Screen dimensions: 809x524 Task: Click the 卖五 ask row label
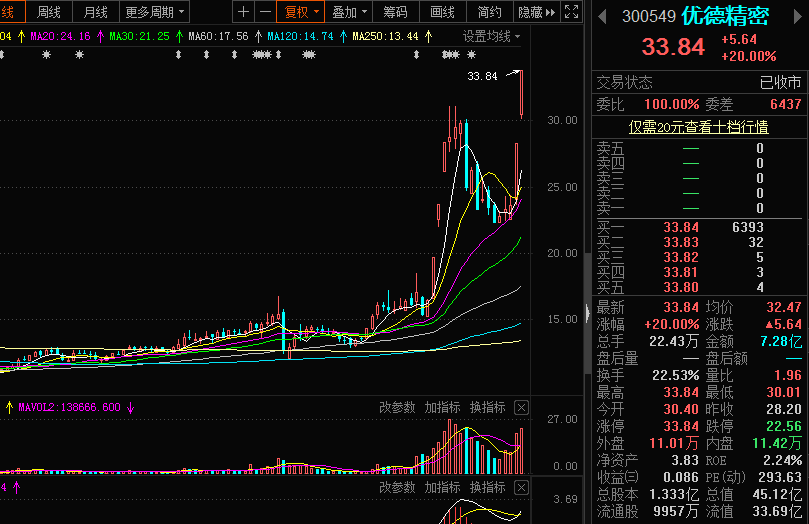(x=610, y=149)
